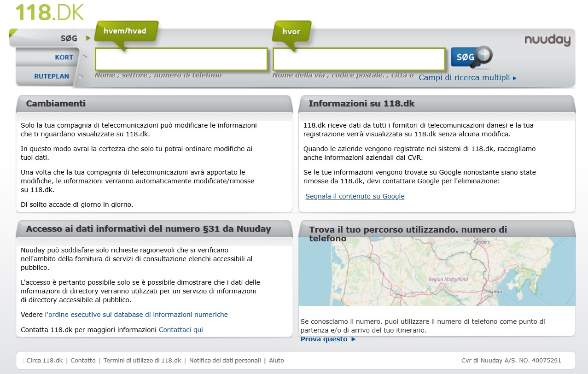588x374 pixels.
Task: Focus the hvem/hvad search field
Action: pos(181,59)
